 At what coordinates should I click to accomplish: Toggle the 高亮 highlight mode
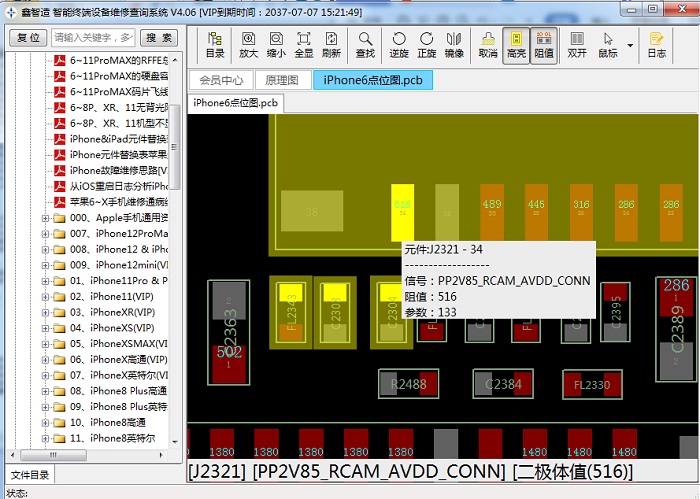point(516,46)
